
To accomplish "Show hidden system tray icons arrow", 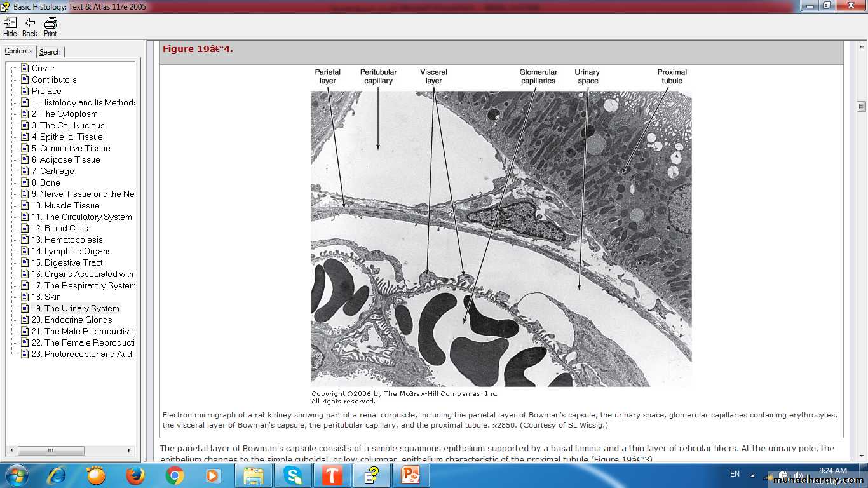I will pos(752,475).
